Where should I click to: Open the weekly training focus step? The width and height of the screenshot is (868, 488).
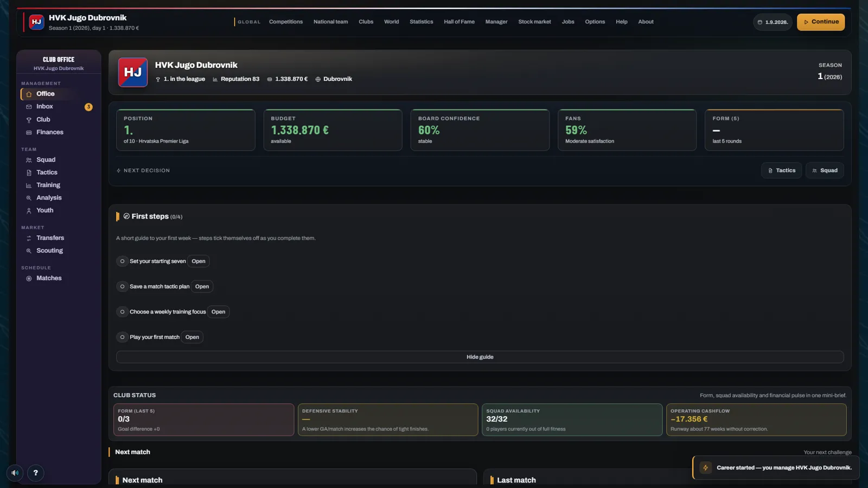[218, 312]
